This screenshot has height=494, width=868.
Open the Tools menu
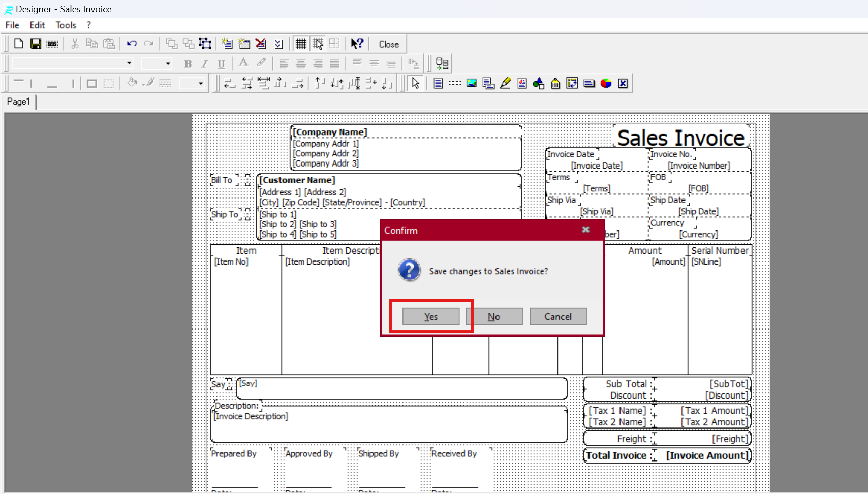(66, 25)
